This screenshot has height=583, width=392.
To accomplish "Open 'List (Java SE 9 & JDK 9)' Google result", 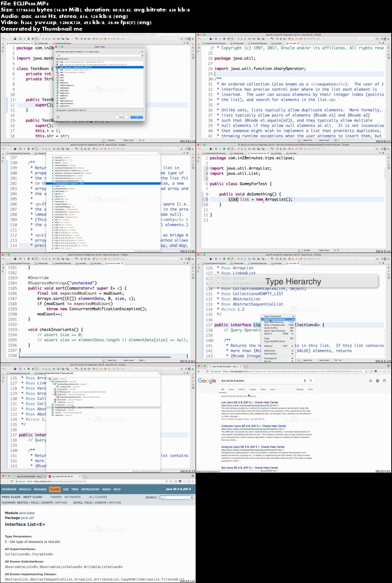I will [250, 402].
